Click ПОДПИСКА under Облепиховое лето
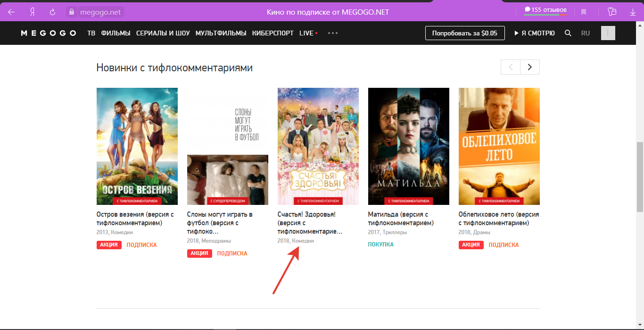Viewport: 644px width, 330px height. pos(504,245)
